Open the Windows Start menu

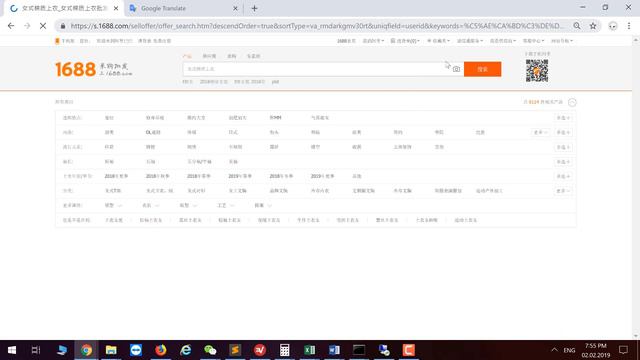click(x=12, y=350)
